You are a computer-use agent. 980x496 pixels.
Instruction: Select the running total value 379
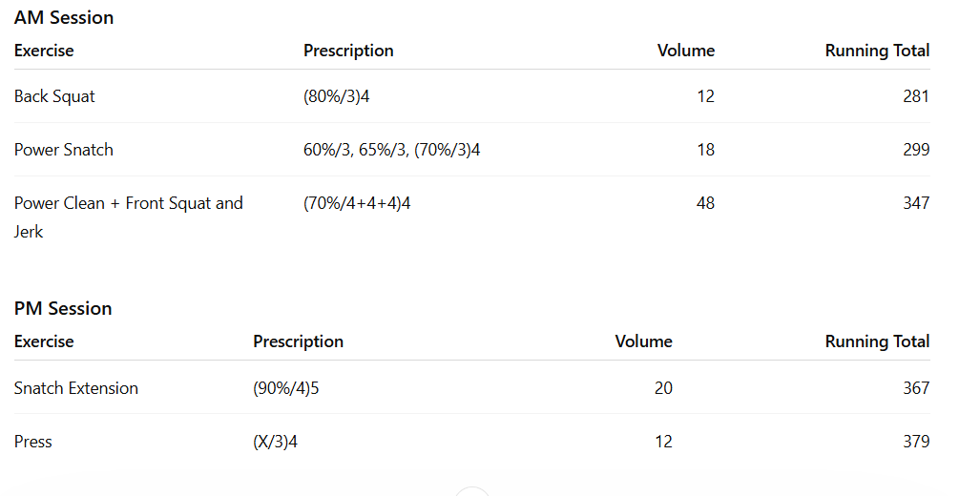(916, 442)
